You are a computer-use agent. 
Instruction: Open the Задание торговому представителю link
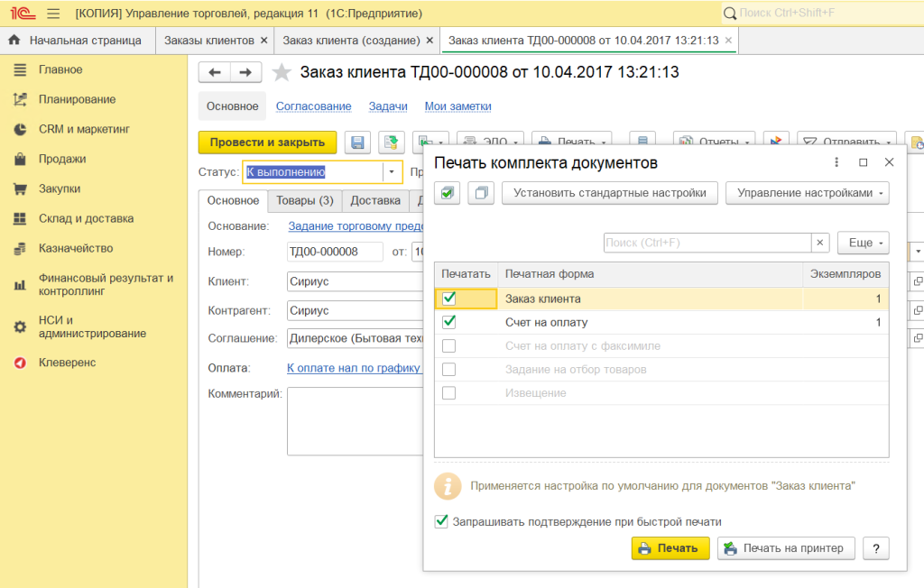pyautogui.click(x=356, y=226)
